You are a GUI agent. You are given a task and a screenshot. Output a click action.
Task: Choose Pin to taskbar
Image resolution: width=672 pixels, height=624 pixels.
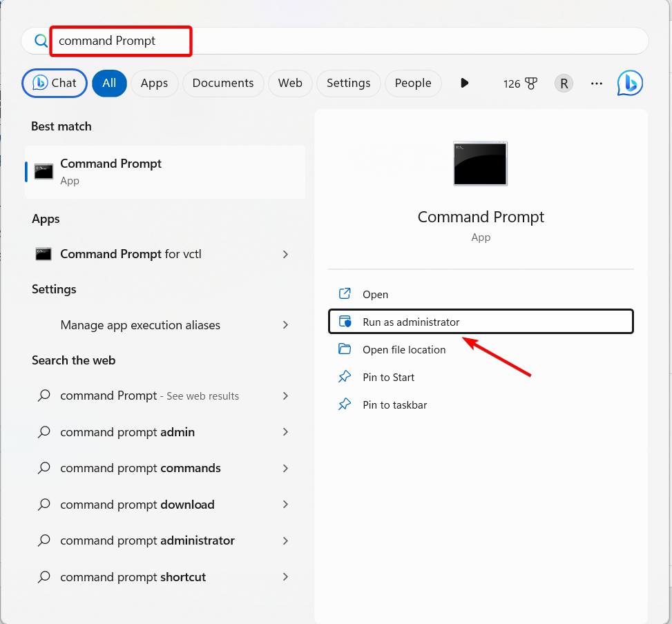pos(481,404)
